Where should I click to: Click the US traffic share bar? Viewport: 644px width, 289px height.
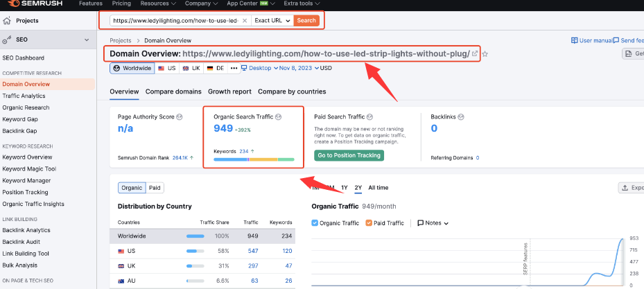195,251
